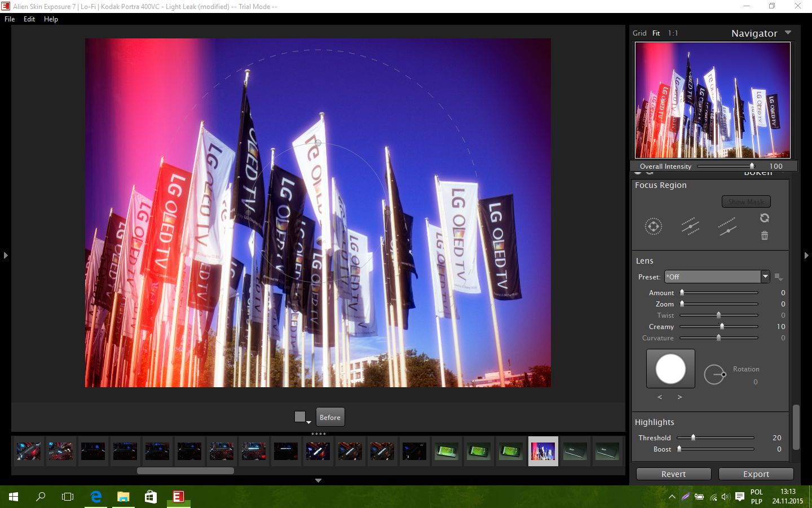The image size is (812, 508).
Task: Open the File menu
Action: pos(10,19)
